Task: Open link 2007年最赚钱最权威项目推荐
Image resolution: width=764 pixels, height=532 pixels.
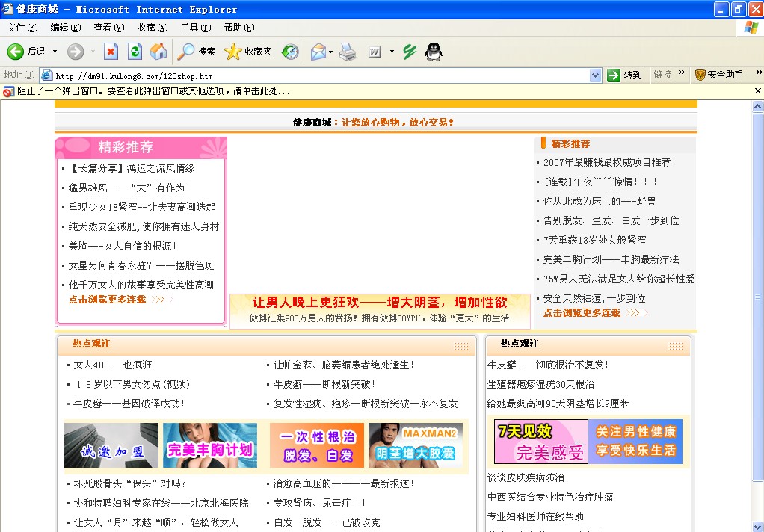Action: click(606, 162)
